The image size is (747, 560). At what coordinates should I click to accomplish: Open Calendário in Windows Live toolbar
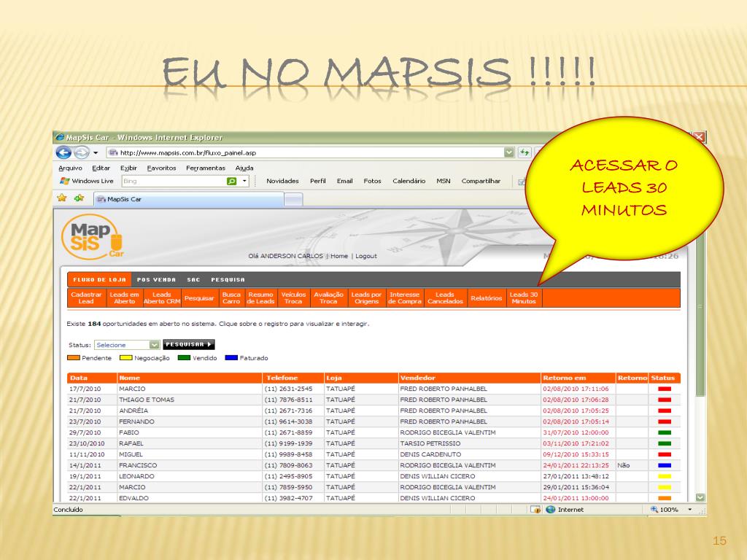coord(409,181)
